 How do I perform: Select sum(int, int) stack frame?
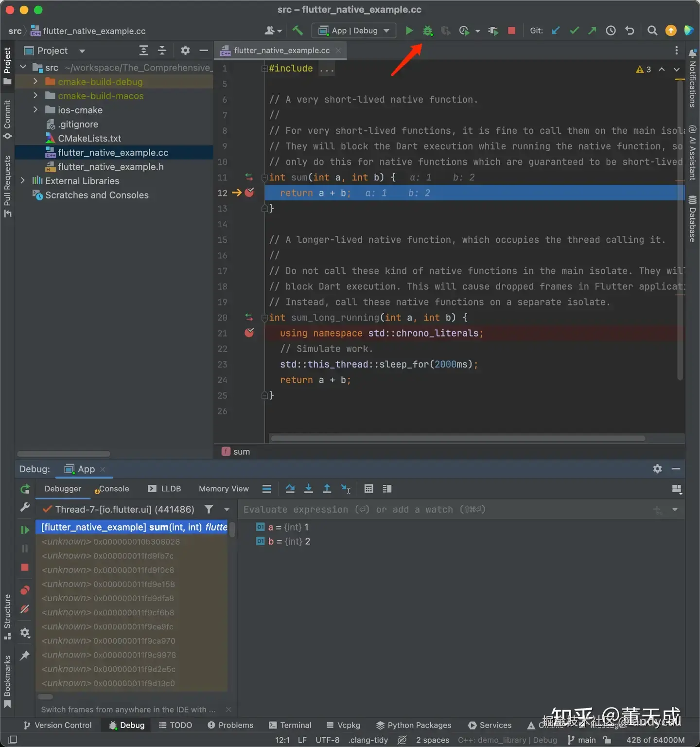[x=132, y=527]
